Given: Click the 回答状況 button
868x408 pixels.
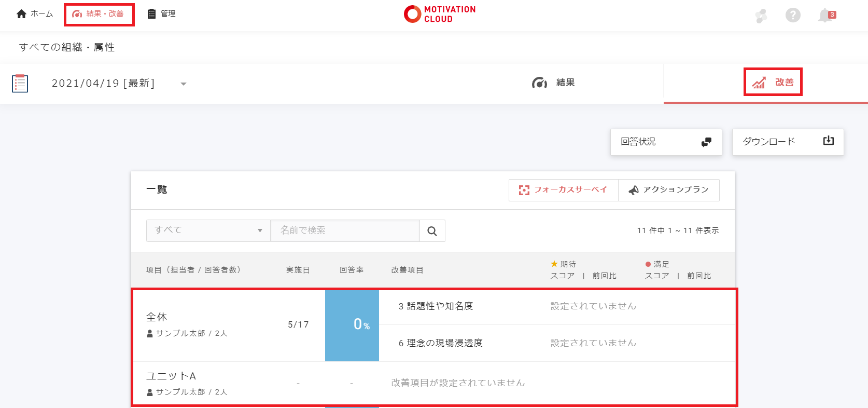Looking at the screenshot, I should [666, 142].
